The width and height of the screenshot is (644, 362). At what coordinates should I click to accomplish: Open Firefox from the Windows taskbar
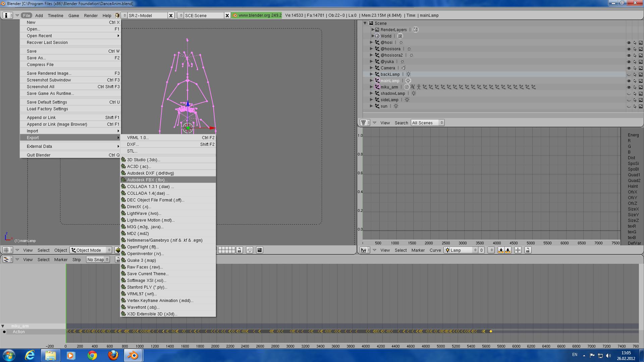point(113,355)
